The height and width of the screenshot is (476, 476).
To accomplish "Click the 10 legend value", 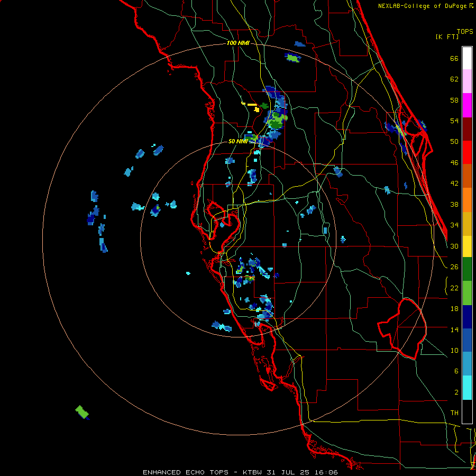I will coord(454,350).
